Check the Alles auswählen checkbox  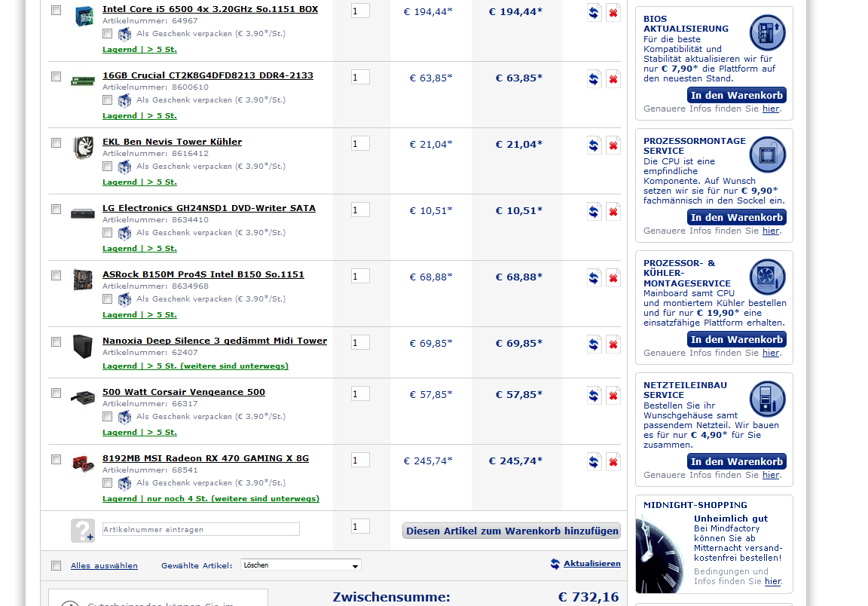coord(56,565)
